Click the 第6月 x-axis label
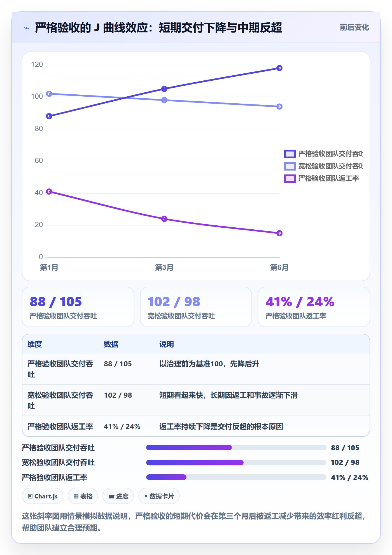The image size is (392, 555). pos(279,267)
